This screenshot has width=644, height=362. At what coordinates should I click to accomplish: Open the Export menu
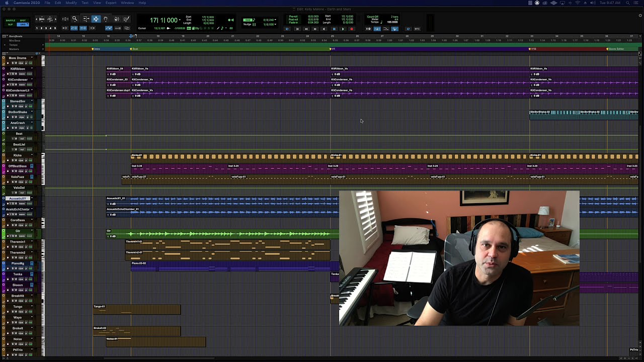point(111,3)
